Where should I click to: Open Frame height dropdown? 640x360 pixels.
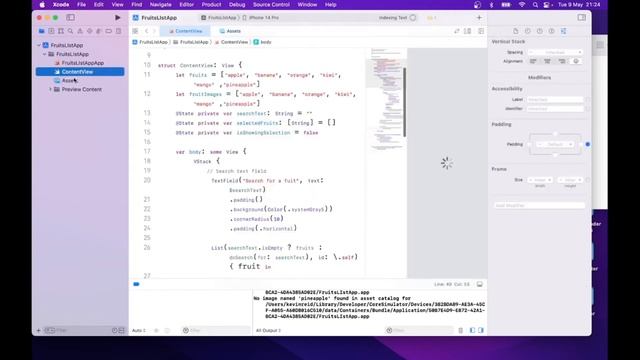pyautogui.click(x=570, y=180)
